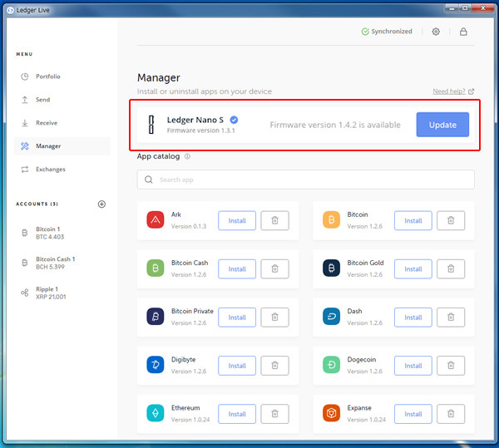Lock the app with padlock icon
Image resolution: width=499 pixels, height=448 pixels.
tap(463, 32)
